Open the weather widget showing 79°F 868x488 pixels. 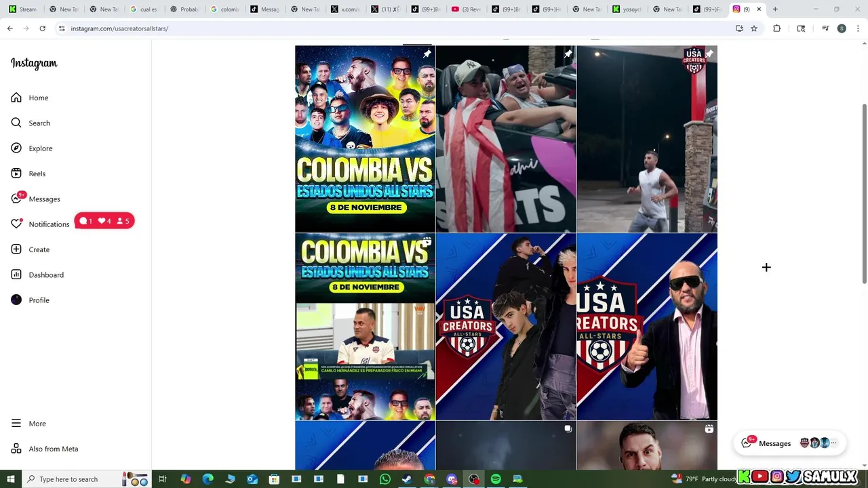(x=704, y=479)
